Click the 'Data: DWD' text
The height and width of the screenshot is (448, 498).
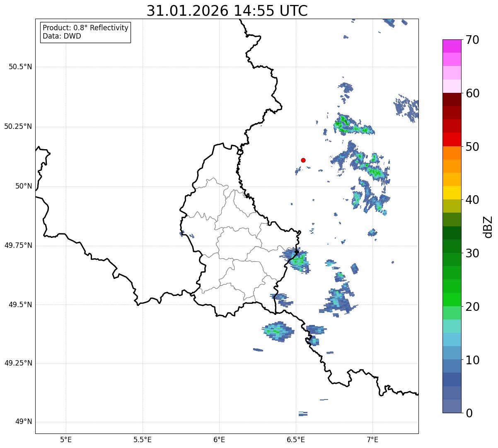(x=62, y=36)
